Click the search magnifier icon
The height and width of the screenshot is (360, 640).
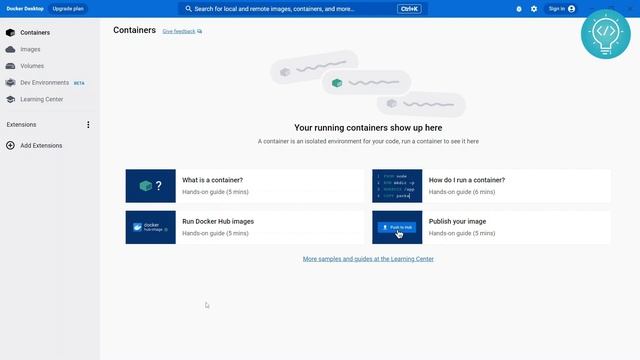188,9
